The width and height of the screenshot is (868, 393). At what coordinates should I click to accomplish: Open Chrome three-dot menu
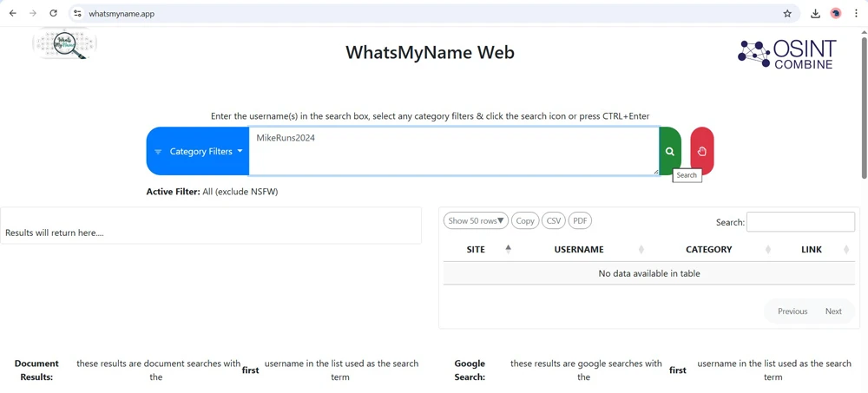pyautogui.click(x=856, y=14)
